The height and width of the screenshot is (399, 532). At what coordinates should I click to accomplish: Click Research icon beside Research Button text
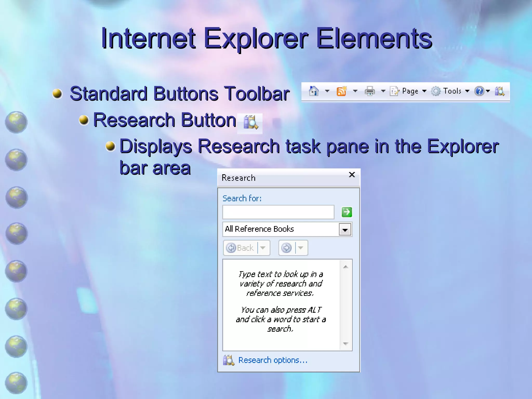coord(250,122)
